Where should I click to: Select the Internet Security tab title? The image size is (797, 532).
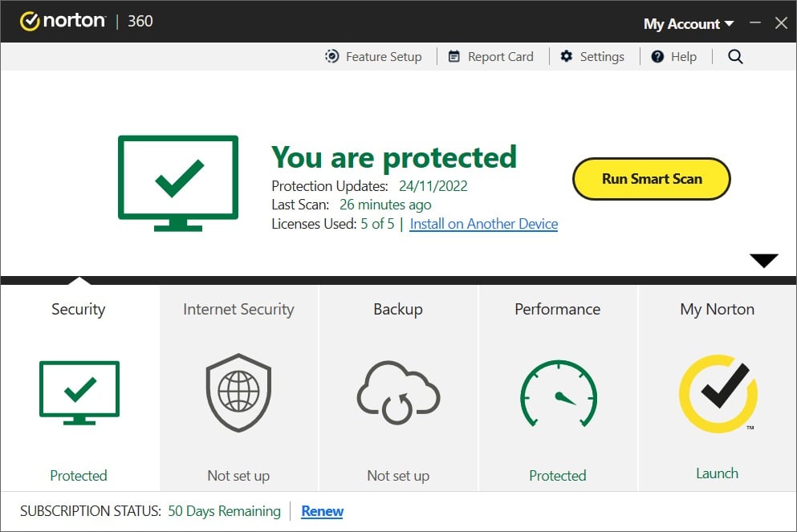coord(238,309)
